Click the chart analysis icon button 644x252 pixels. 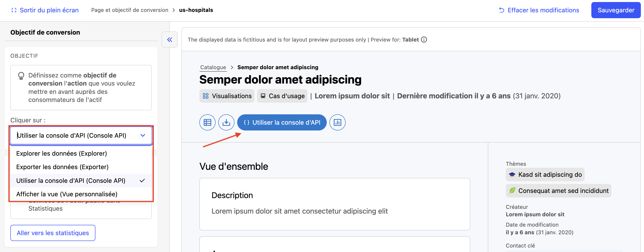tap(337, 122)
